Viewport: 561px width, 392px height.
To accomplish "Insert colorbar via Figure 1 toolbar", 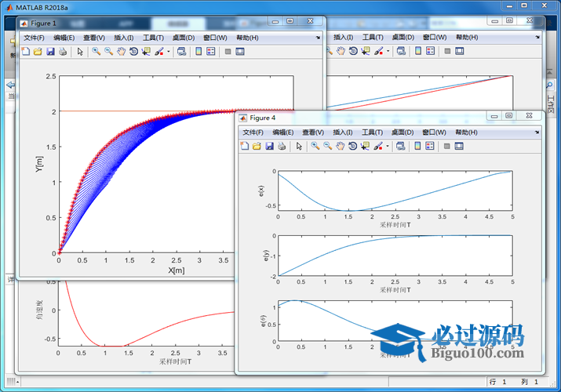I will 199,52.
